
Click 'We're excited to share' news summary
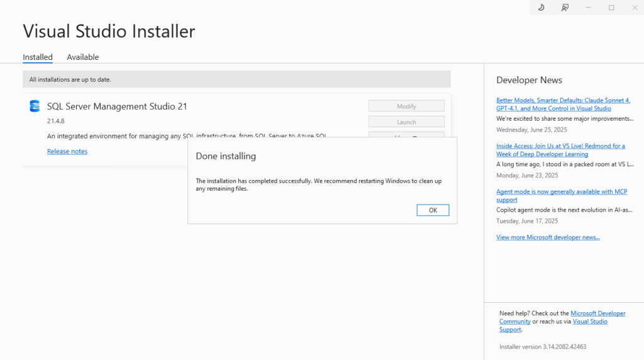coord(565,118)
